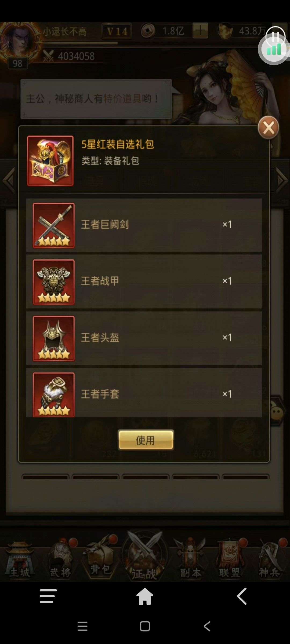Expand next page with right arrow
The width and height of the screenshot is (290, 644).
(x=282, y=180)
